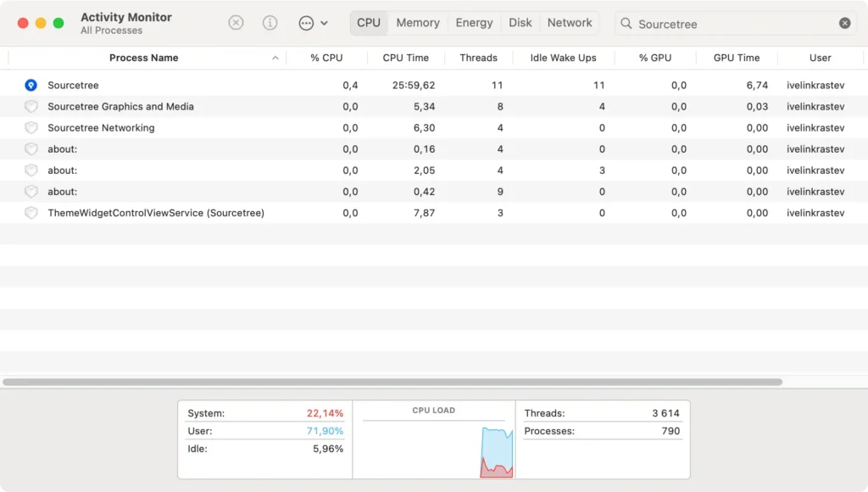
Task: Clear the Sourcetree search text
Action: (x=845, y=23)
